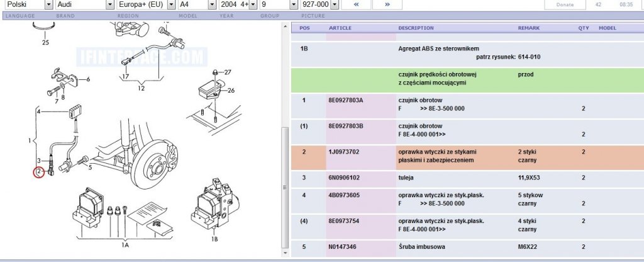Image resolution: width=644 pixels, height=262 pixels.
Task: Select brake disc assembly in the diagram
Action: (x=154, y=164)
